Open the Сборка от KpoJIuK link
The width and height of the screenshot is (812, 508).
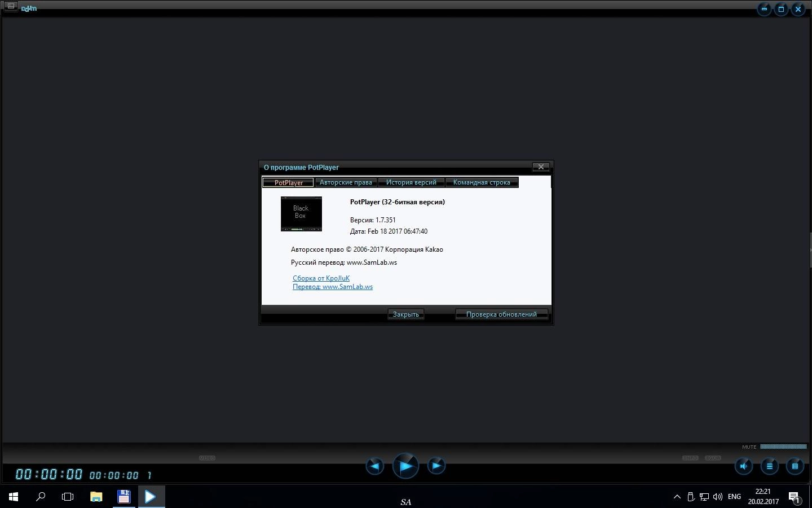tap(321, 278)
